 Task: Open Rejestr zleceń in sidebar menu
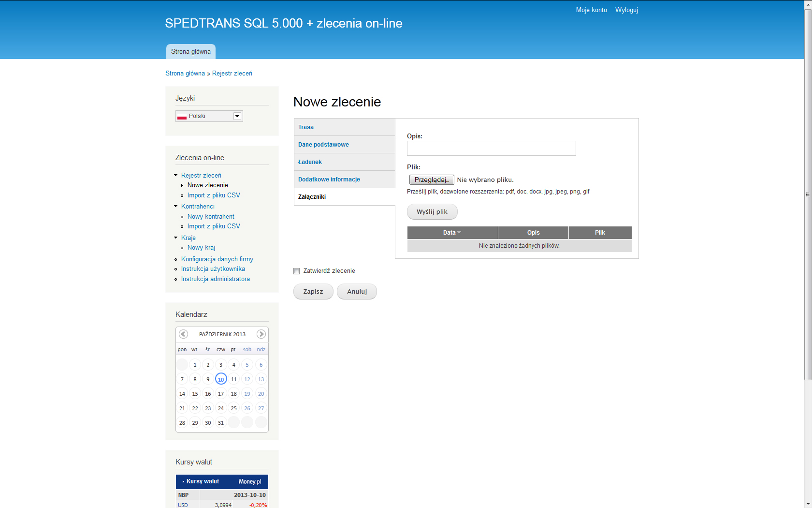[x=201, y=175]
